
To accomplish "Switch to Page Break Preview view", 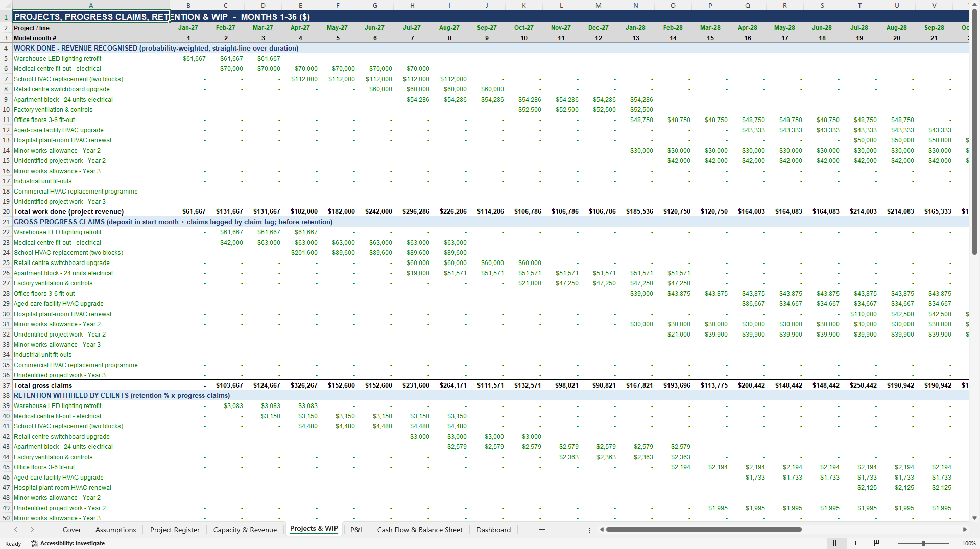I will pos(878,543).
